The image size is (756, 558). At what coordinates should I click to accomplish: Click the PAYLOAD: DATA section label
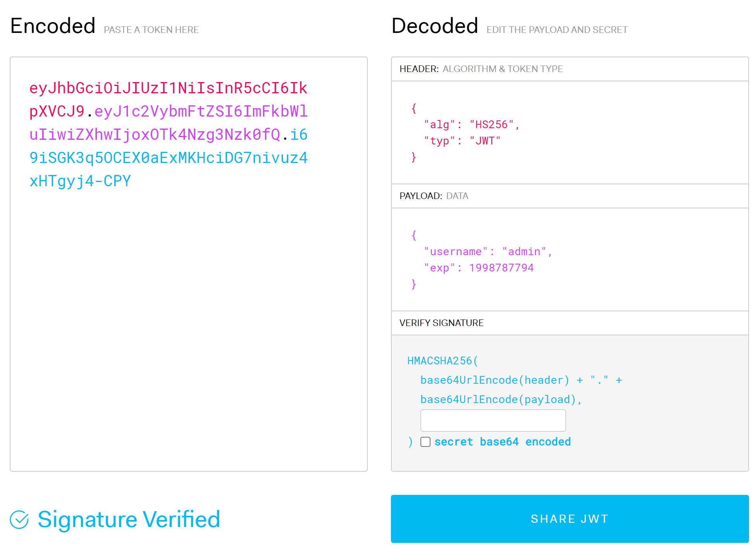434,196
